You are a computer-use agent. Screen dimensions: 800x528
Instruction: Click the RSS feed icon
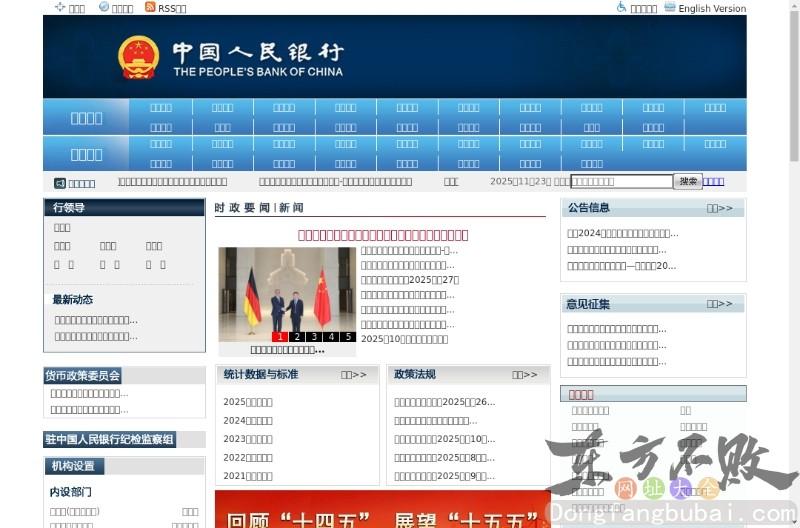tap(149, 7)
